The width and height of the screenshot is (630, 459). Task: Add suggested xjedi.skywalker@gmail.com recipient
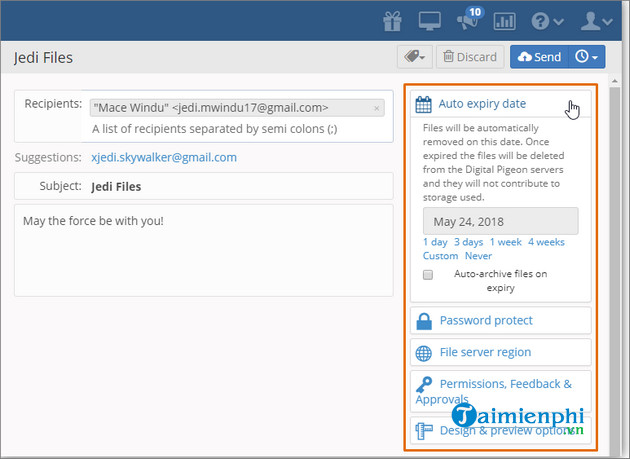pos(163,157)
